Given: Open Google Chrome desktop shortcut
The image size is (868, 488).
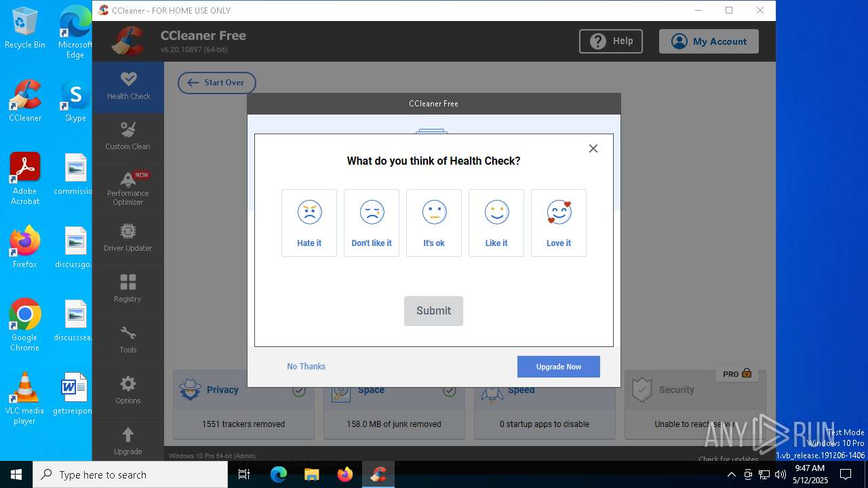Looking at the screenshot, I should [x=25, y=325].
